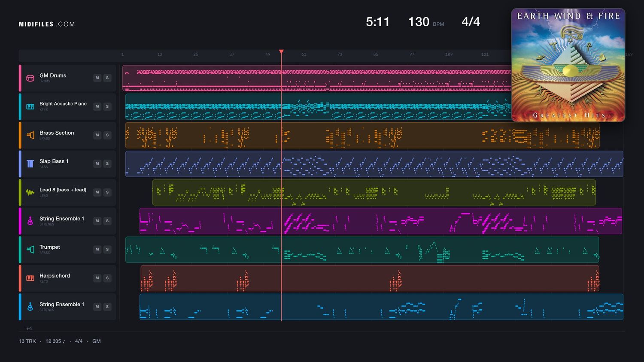This screenshot has width=644, height=362.
Task: Select the Harpsichord red-brown MIDI clip
Action: 370,278
